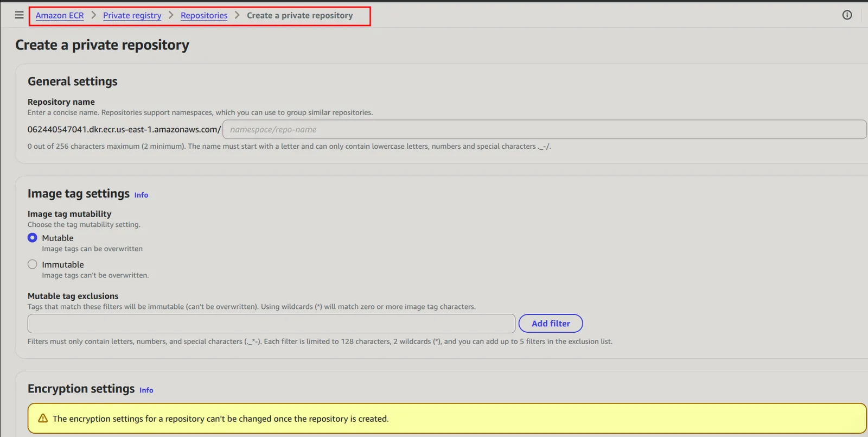Click the encryption warning triangle icon
868x437 pixels.
(43, 419)
